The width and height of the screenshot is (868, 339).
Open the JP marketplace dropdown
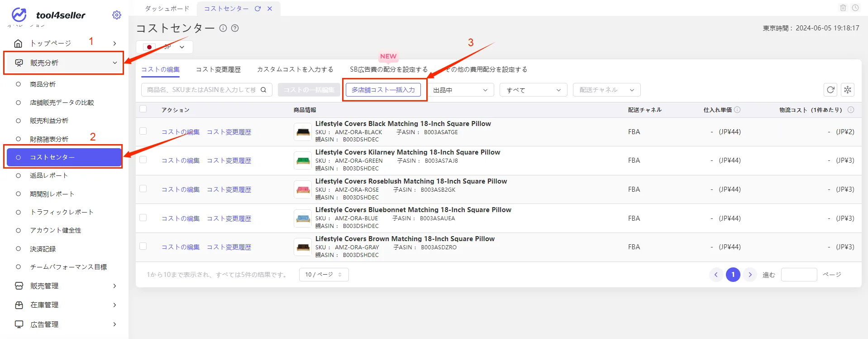[x=165, y=47]
